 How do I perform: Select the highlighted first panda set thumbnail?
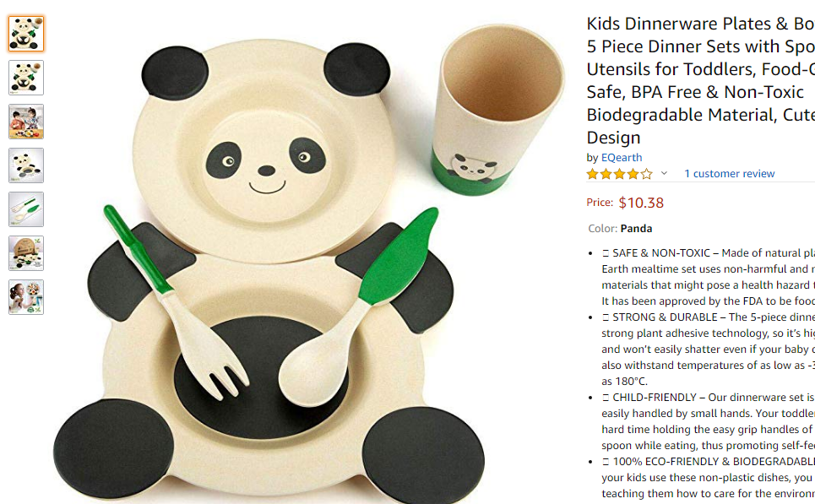(26, 34)
